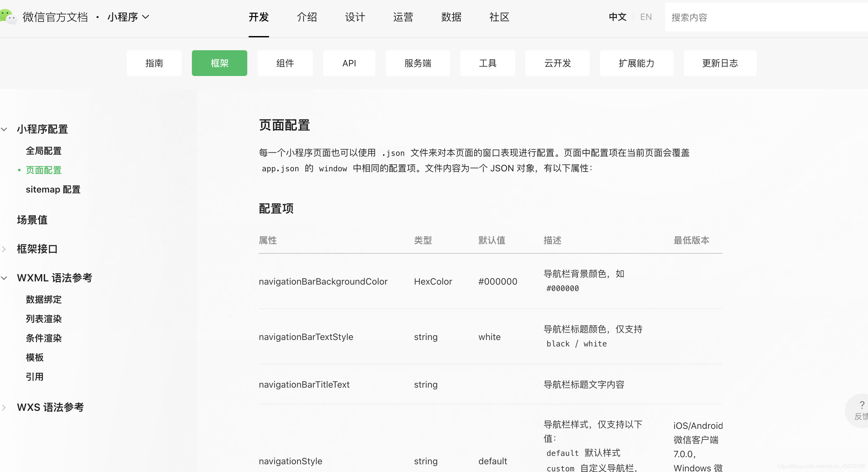Viewport: 868px width, 472px height.
Task: Click the navigationBarBackgroundColor property cell
Action: (323, 281)
